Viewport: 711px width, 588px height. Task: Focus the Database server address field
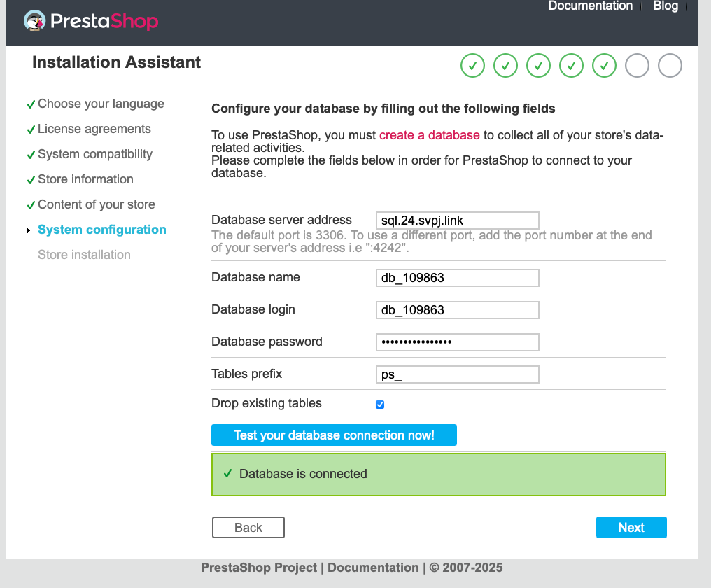click(457, 220)
